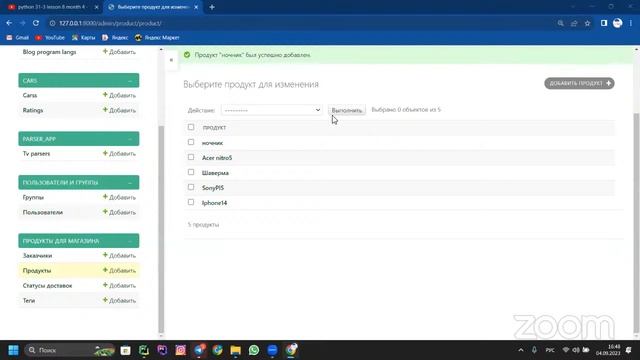Click the green success checkmark icon
This screenshot has width=640, height=360.
[187, 55]
